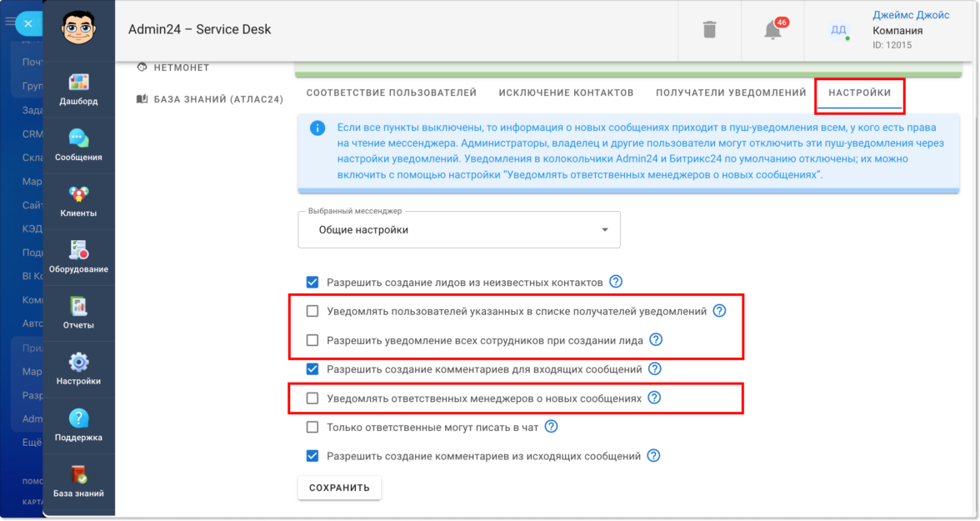Uncheck Разрешить создание лидов из неизвестных контактов

click(312, 282)
